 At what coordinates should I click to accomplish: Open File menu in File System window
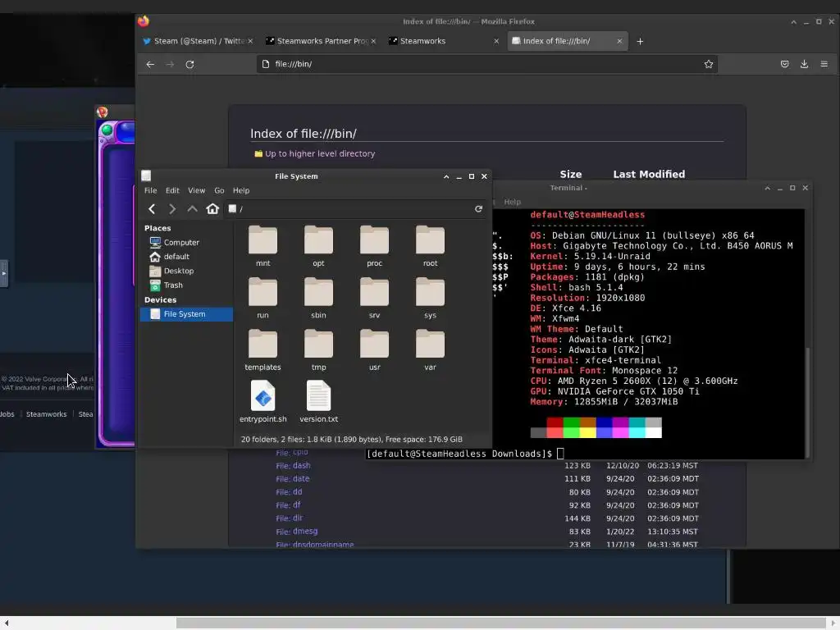coord(151,190)
